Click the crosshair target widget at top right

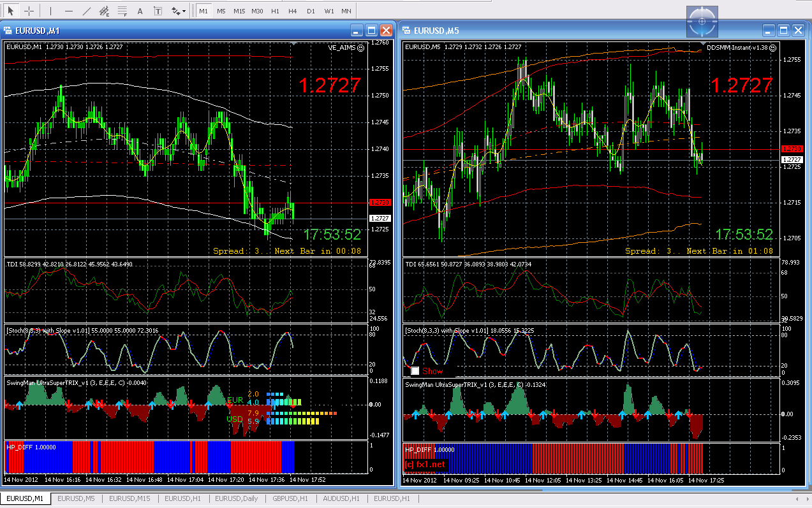pos(702,21)
